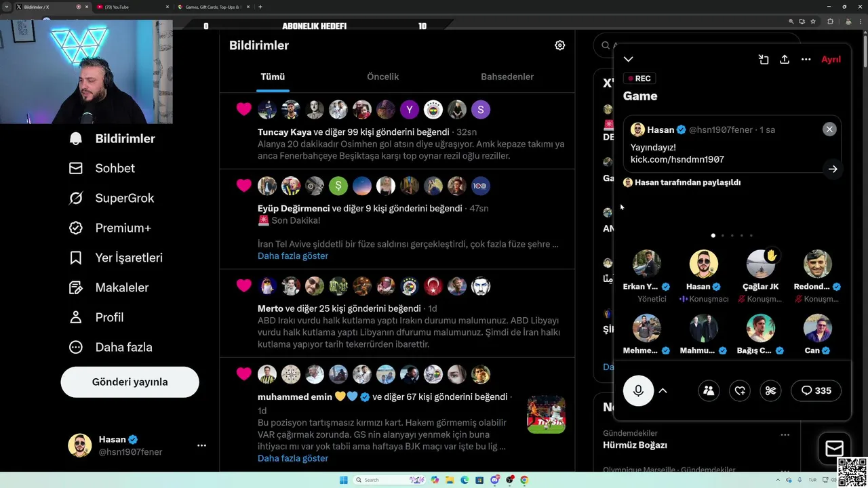
Task: Open more options for Hürmüz Boğazı trend
Action: click(x=785, y=434)
